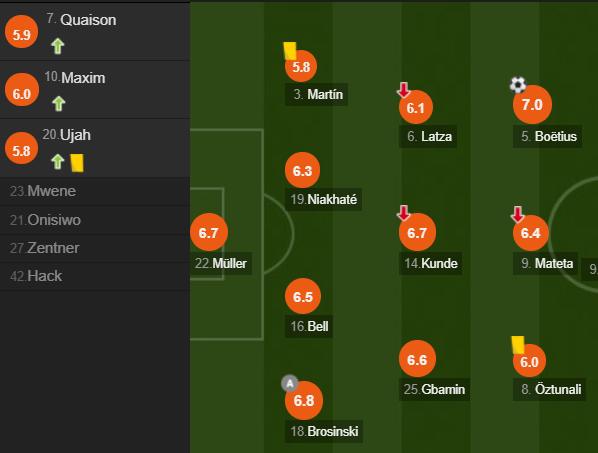Open Müller's 6.7 goalkeeper rating circle
Screen dimensions: 598x453
pos(209,232)
